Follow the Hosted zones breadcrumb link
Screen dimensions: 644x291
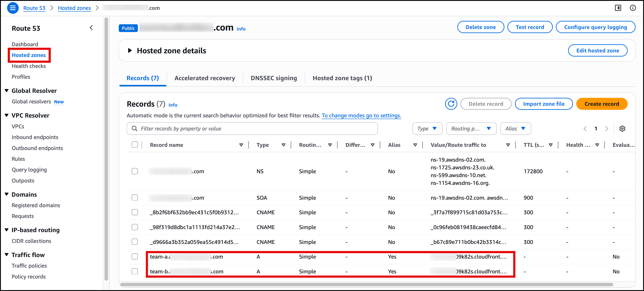[74, 8]
